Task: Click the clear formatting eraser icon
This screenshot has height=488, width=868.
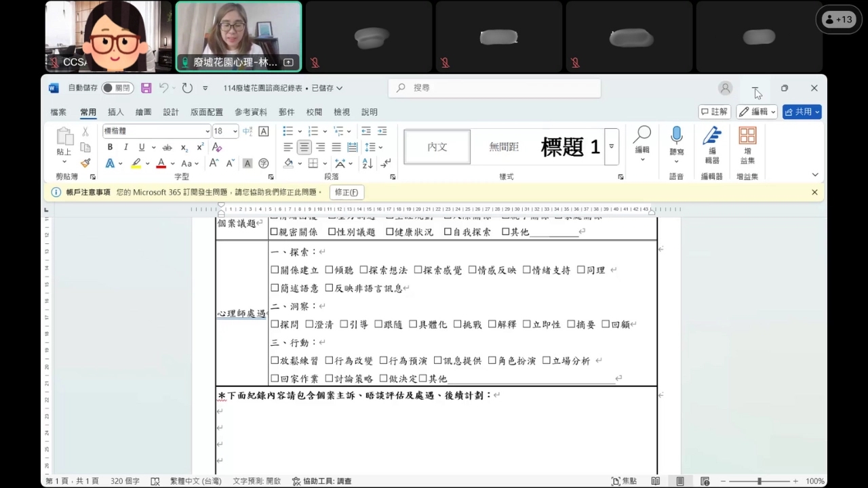Action: 217,148
